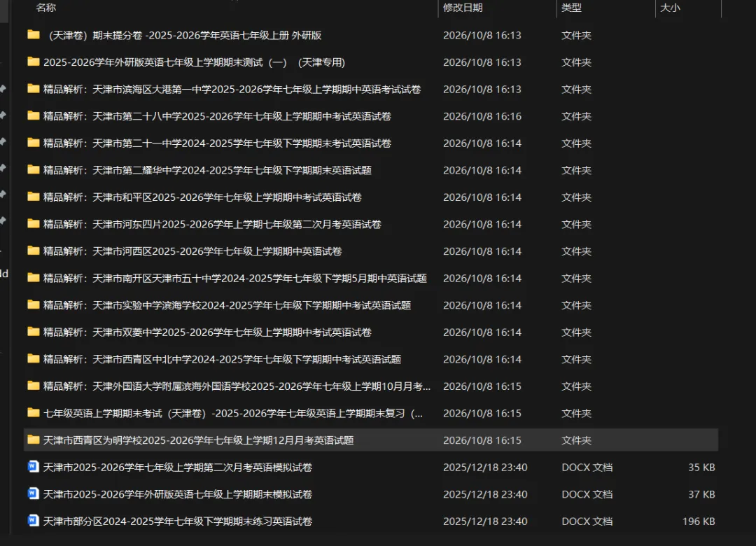Click folder icon of 天津市河东四片 第二次月考英语试卷
The width and height of the screenshot is (756, 546).
pyautogui.click(x=34, y=223)
